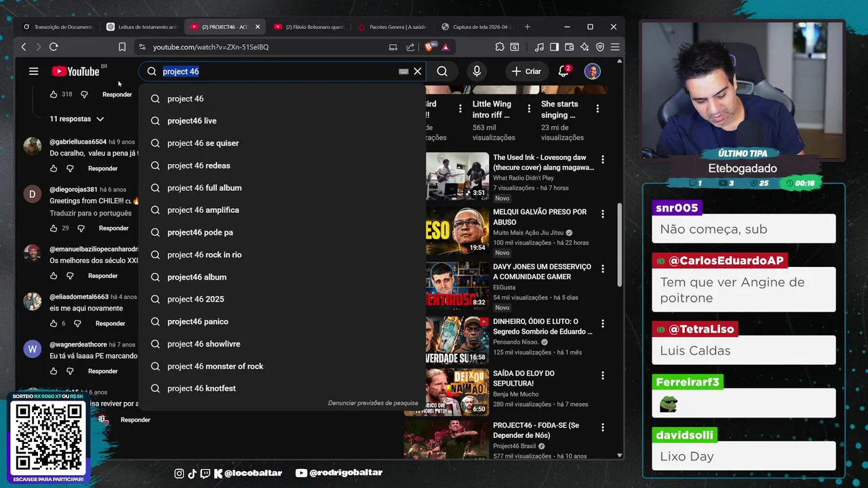This screenshot has height=488, width=868.
Task: Switch to Leitura de testamento tab
Action: tap(142, 26)
